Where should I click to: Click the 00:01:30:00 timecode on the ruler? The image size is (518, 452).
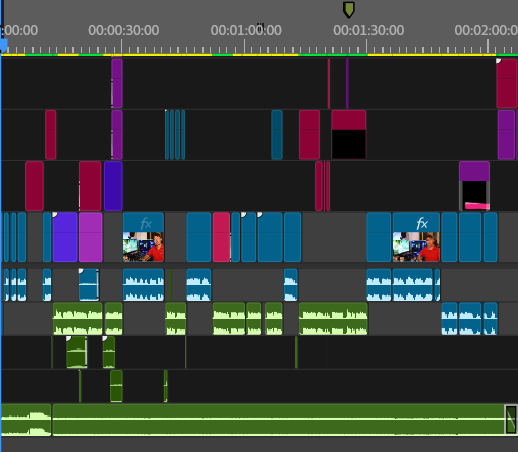tap(368, 30)
